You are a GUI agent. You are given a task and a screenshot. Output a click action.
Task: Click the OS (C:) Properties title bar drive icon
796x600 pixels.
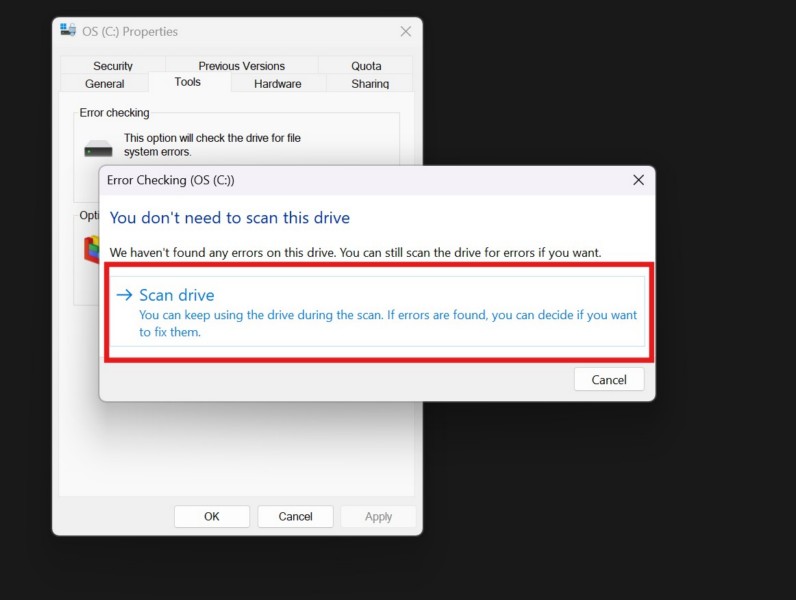(68, 30)
